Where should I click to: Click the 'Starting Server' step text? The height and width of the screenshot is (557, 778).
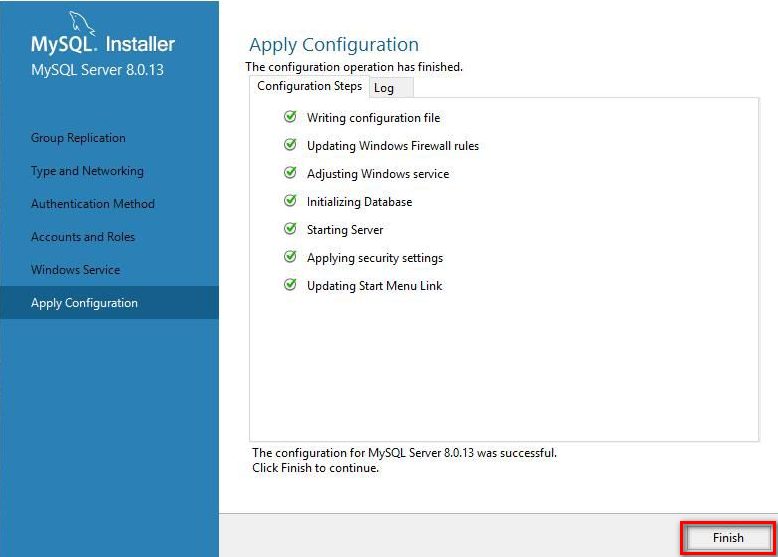pyautogui.click(x=345, y=230)
